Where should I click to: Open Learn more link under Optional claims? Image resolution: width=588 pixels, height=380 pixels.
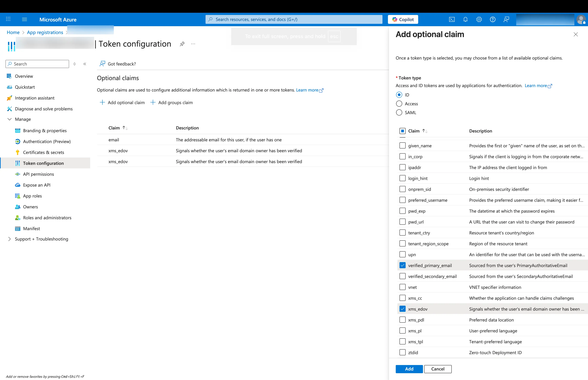coord(310,90)
